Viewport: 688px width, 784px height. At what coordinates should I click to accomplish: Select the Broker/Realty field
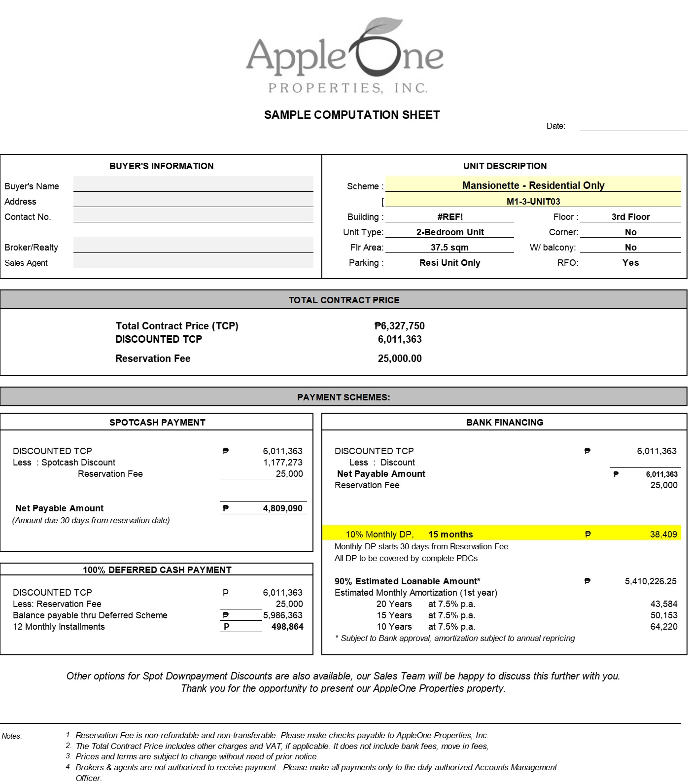click(193, 245)
